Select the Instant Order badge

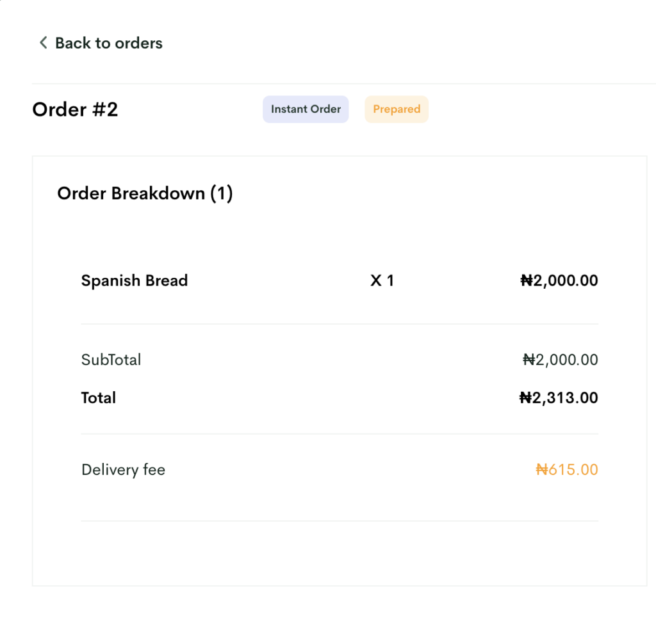(x=306, y=109)
